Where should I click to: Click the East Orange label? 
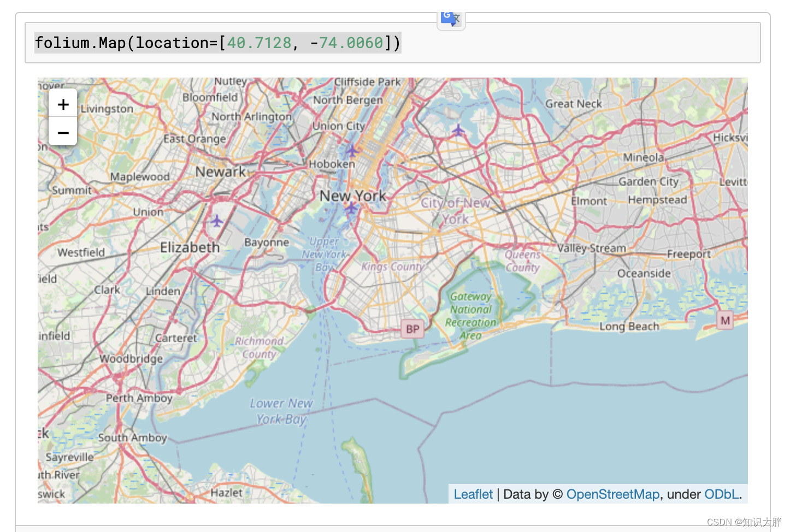pyautogui.click(x=194, y=139)
